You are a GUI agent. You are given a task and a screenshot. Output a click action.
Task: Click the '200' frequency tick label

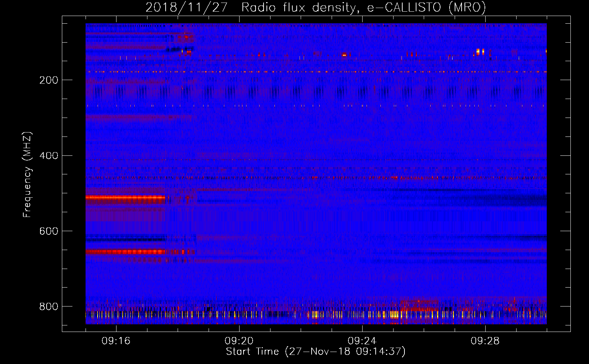49,80
